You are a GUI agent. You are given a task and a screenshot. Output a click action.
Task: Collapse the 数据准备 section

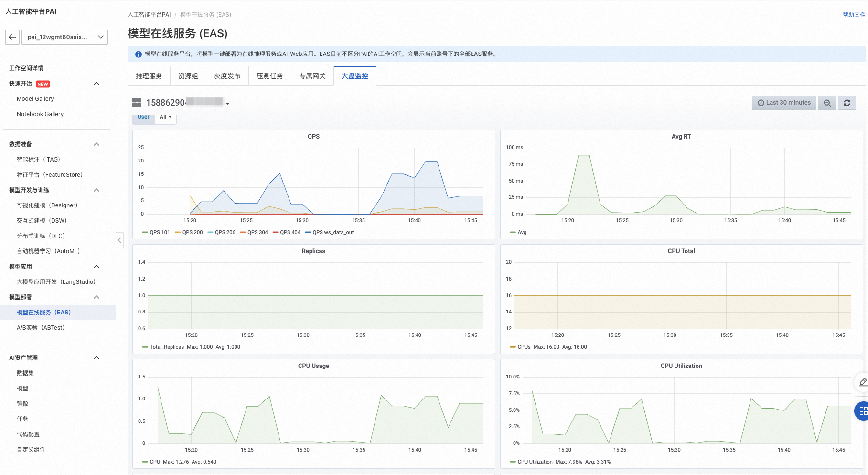[96, 144]
